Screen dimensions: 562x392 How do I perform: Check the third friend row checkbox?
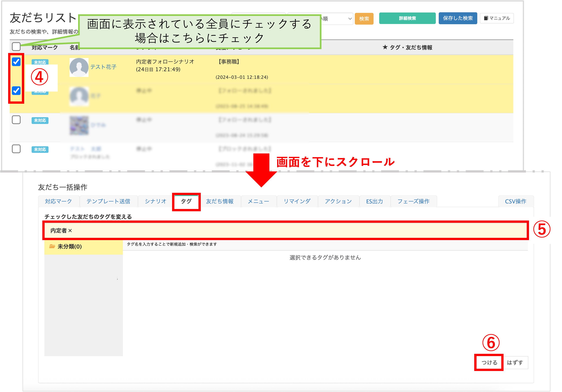coord(16,120)
